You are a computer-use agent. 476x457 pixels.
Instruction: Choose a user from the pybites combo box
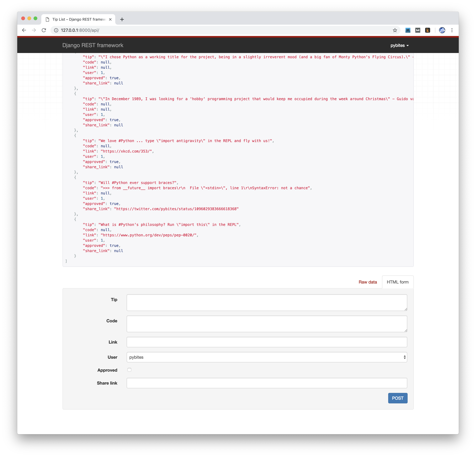[267, 357]
